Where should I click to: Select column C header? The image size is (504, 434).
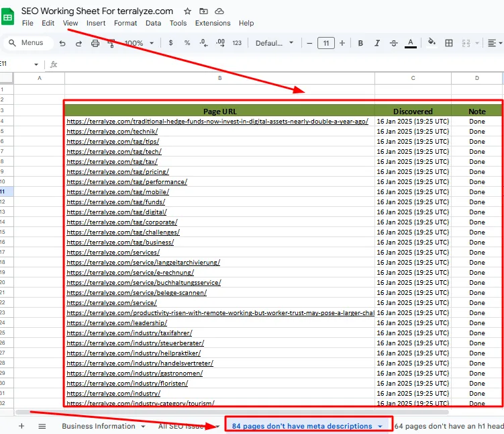click(x=413, y=78)
